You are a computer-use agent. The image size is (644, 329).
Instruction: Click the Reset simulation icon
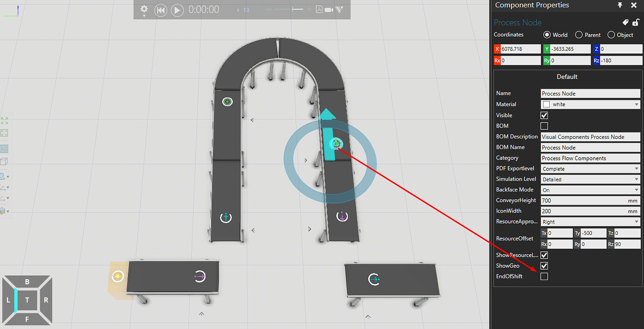tap(161, 10)
